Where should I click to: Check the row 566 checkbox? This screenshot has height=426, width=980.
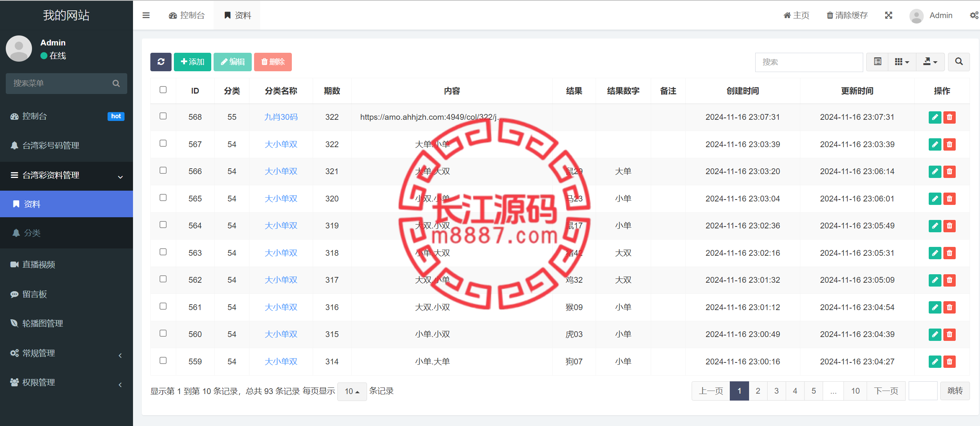click(x=163, y=170)
